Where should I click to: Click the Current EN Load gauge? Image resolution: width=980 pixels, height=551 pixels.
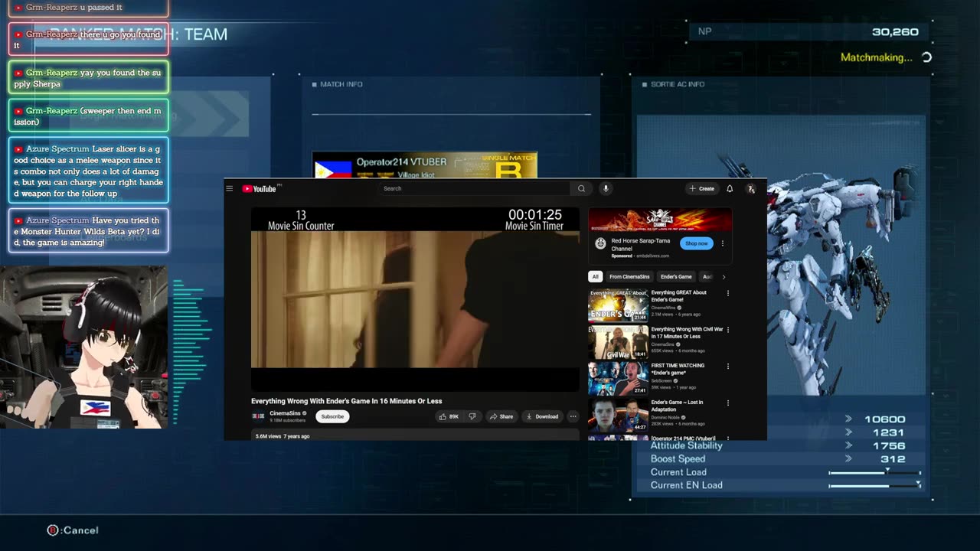874,485
